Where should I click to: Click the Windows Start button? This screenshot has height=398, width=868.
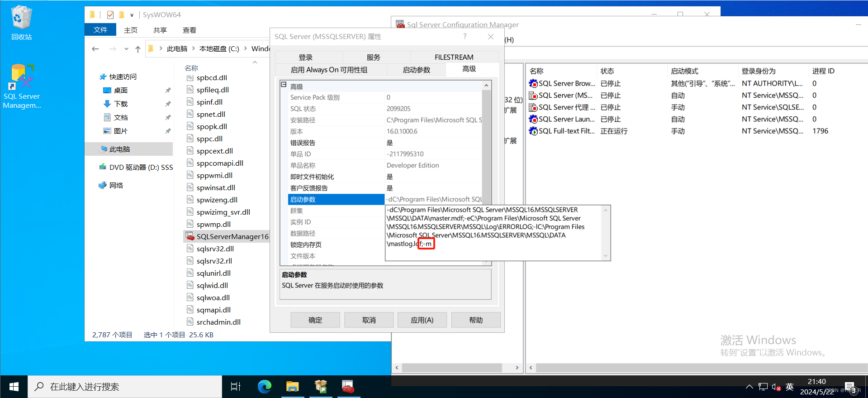[14, 387]
